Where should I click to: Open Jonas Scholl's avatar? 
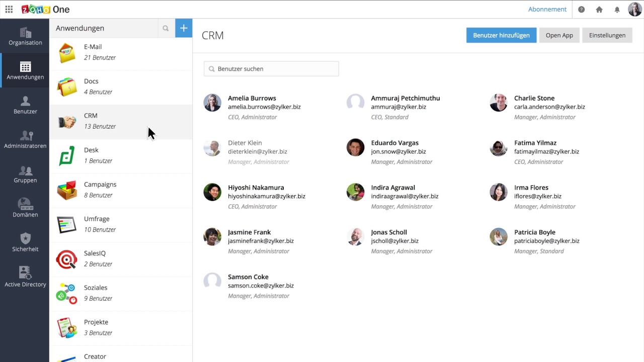[355, 237]
